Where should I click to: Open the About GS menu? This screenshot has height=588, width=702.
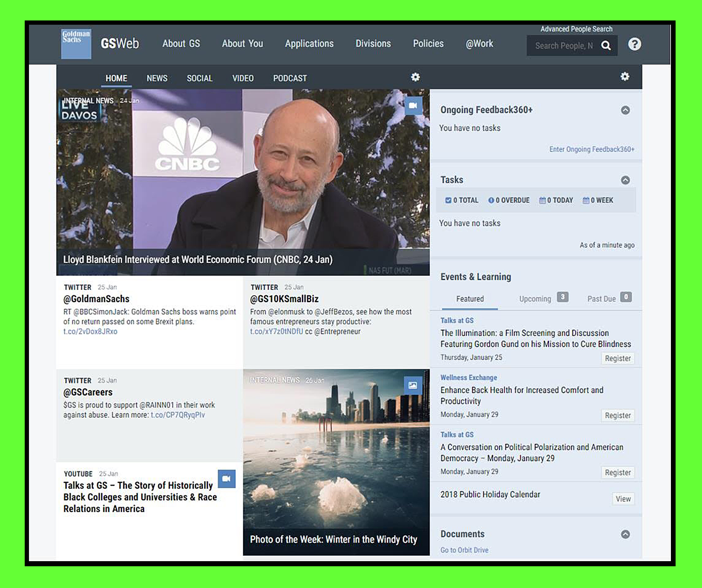coord(181,44)
